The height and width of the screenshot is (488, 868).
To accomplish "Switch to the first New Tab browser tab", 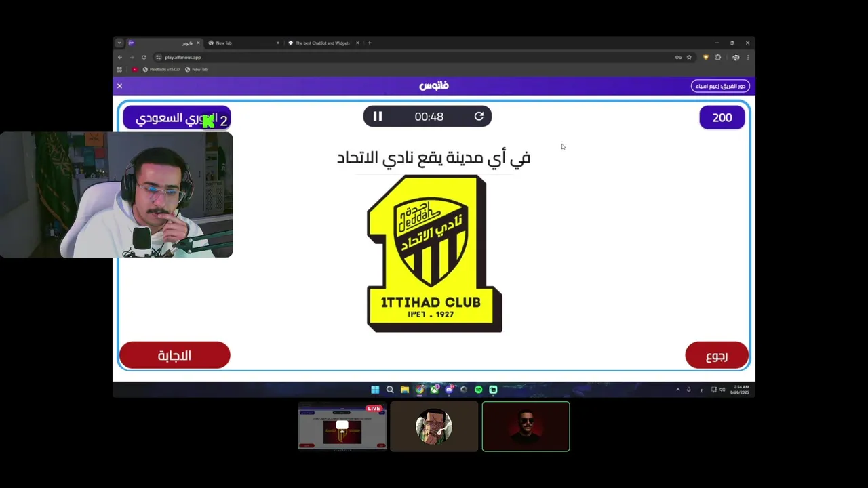I will click(243, 43).
